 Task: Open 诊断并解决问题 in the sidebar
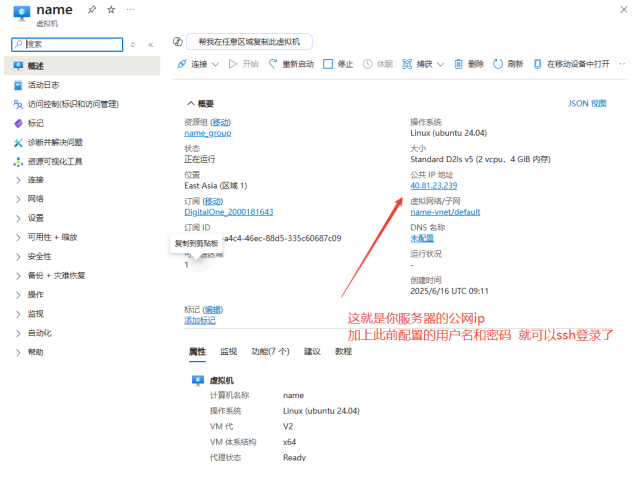coord(55,142)
